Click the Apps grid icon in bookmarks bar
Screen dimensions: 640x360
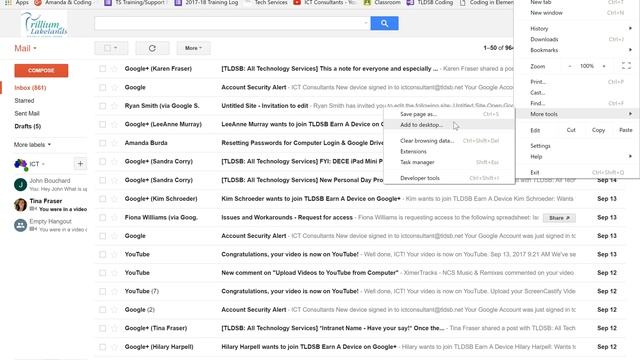point(8,2)
